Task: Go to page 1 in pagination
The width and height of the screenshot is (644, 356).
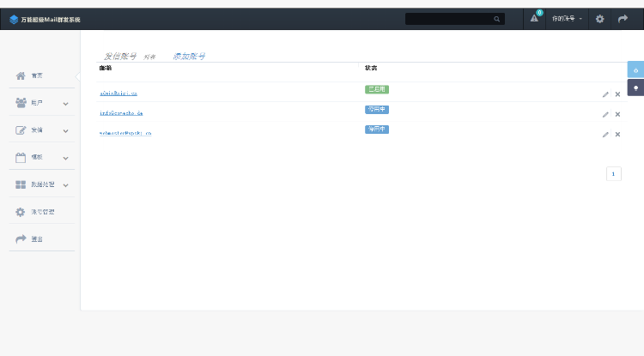Action: click(614, 174)
